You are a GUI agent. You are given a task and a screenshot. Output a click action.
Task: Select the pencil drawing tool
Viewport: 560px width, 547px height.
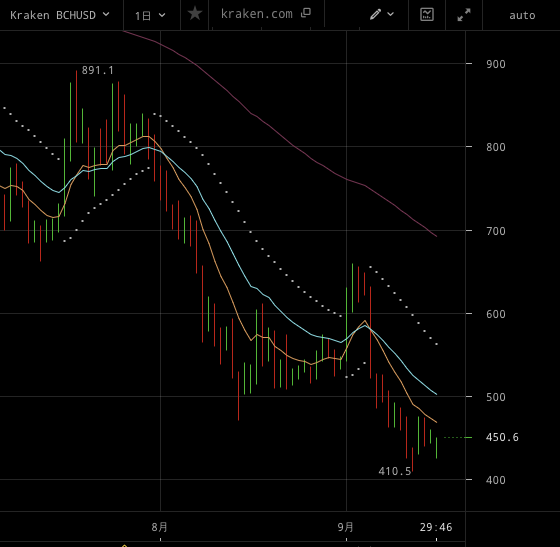(x=375, y=14)
